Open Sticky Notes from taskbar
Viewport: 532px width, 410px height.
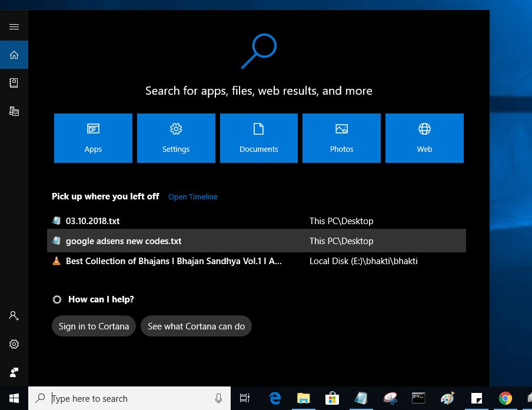point(476,398)
